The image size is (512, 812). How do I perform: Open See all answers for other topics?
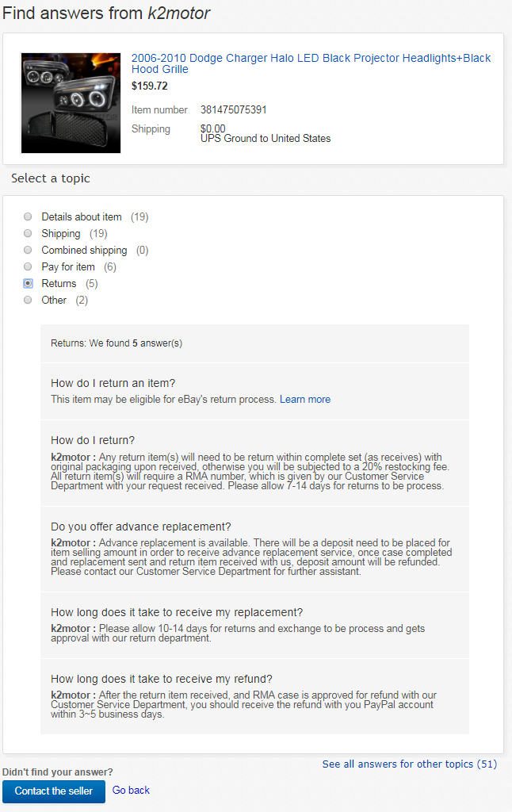pyautogui.click(x=410, y=764)
